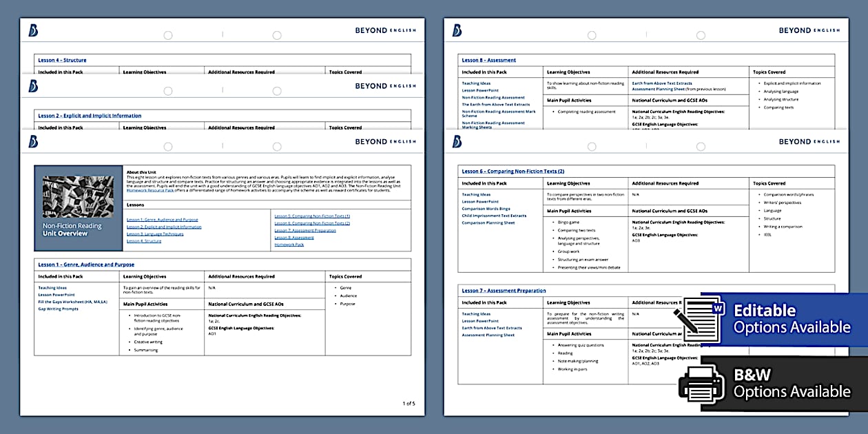The width and height of the screenshot is (868, 434).
Task: Open Lesson 5: Comparing Non-Fiction Texts (1) link
Action: pyautogui.click(x=312, y=216)
